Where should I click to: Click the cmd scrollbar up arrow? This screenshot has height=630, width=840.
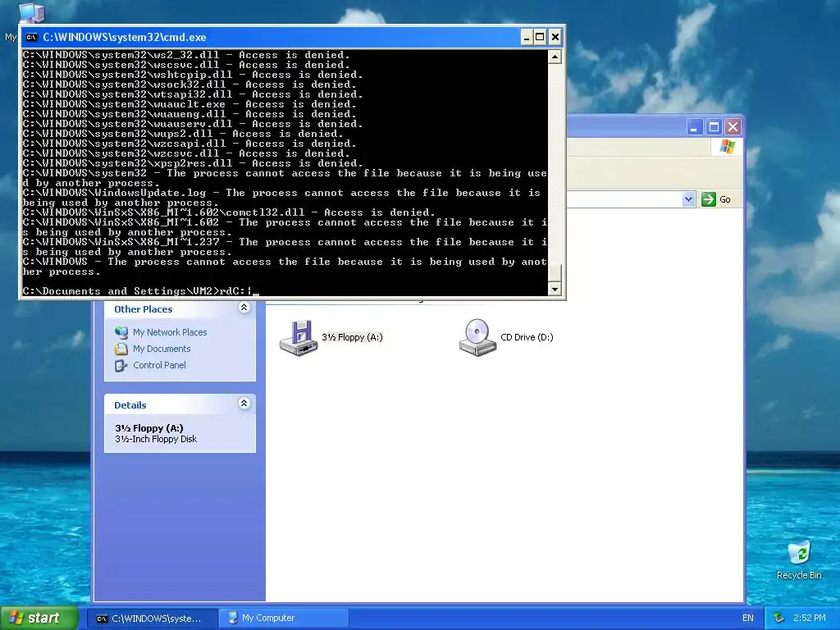click(x=555, y=57)
